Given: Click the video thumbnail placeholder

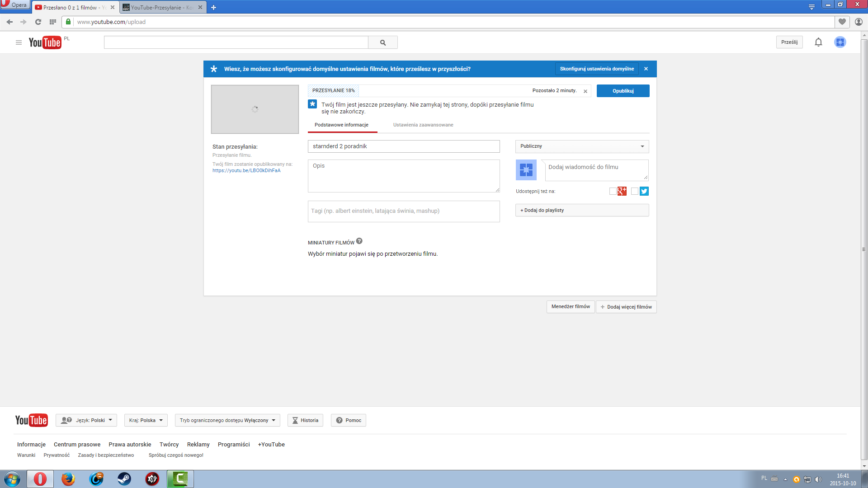Looking at the screenshot, I should [255, 109].
